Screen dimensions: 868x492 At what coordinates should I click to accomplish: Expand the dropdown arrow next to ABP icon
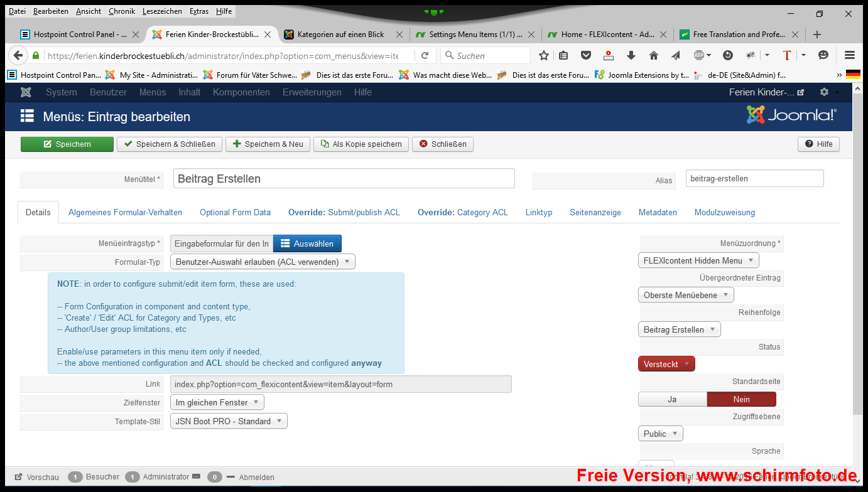tap(709, 55)
